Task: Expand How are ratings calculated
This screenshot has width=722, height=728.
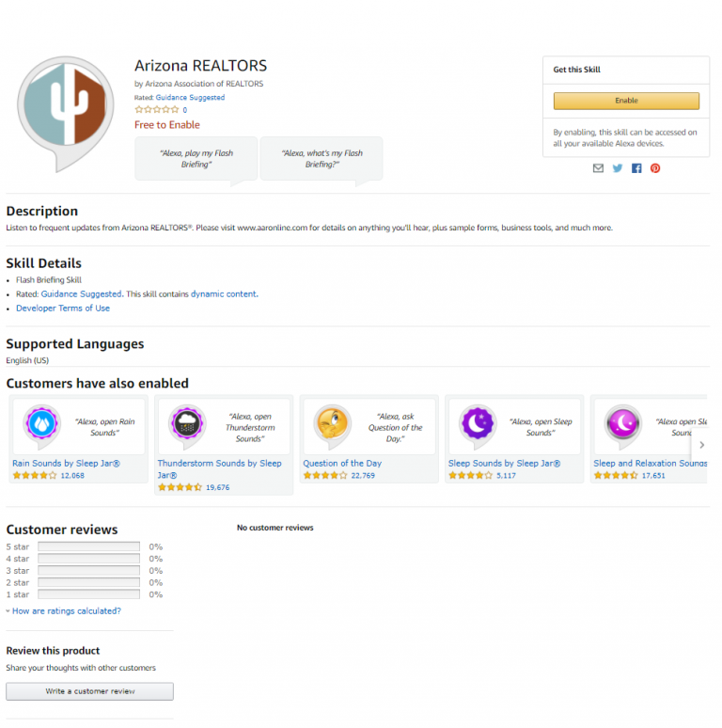Action: coord(67,611)
